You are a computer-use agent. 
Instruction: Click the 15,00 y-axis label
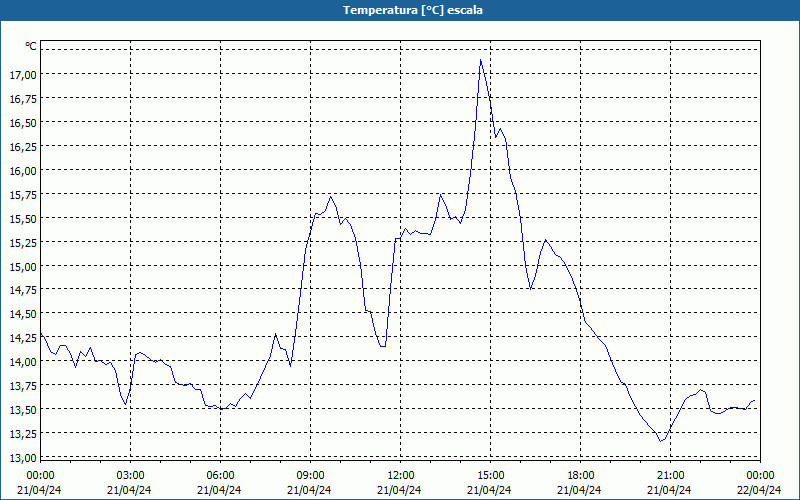[x=23, y=266]
